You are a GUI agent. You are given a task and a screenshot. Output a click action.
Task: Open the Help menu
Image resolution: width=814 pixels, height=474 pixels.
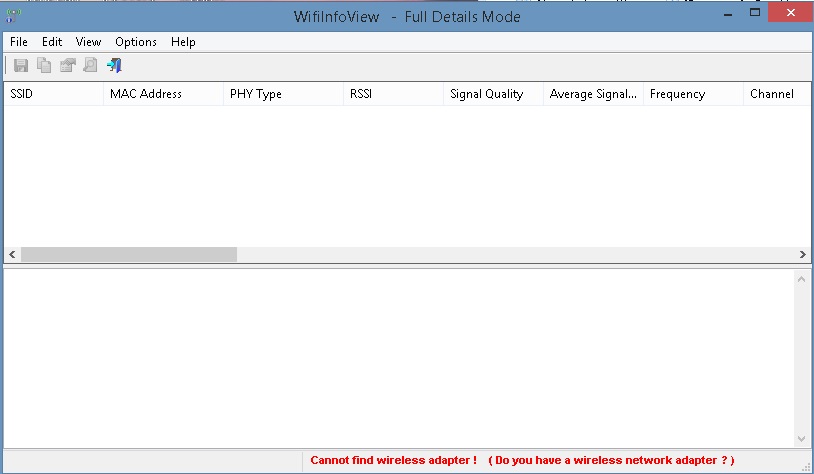pos(183,42)
